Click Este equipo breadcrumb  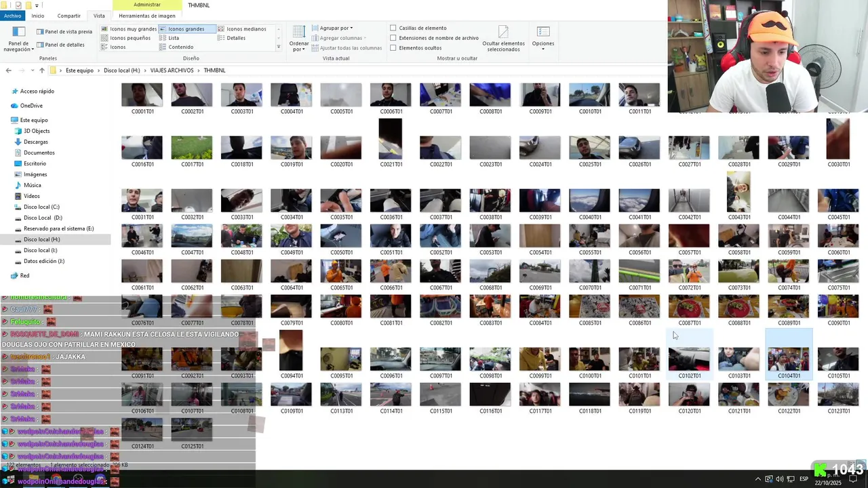click(79, 70)
